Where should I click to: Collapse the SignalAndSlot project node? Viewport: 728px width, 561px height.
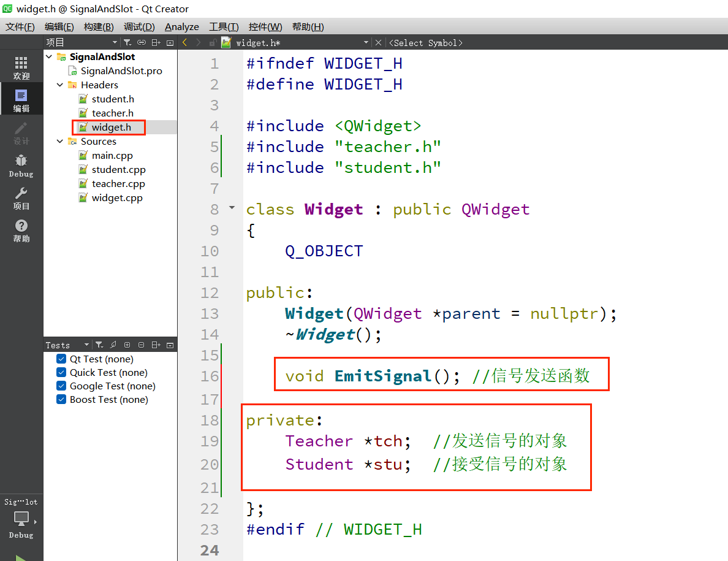pos(49,56)
